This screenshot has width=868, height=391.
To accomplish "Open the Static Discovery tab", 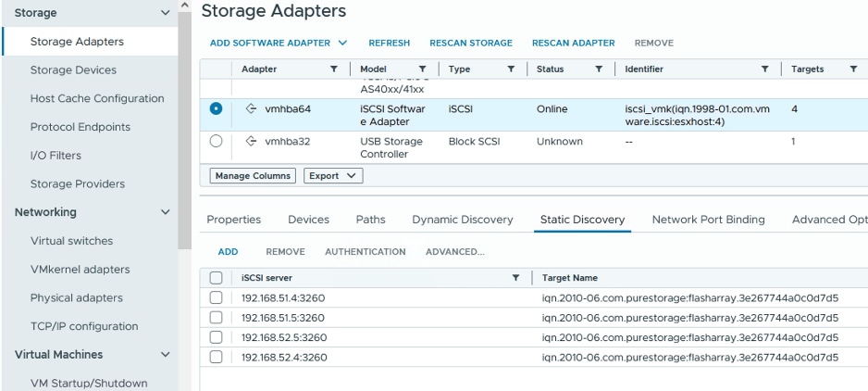I will click(x=582, y=220).
